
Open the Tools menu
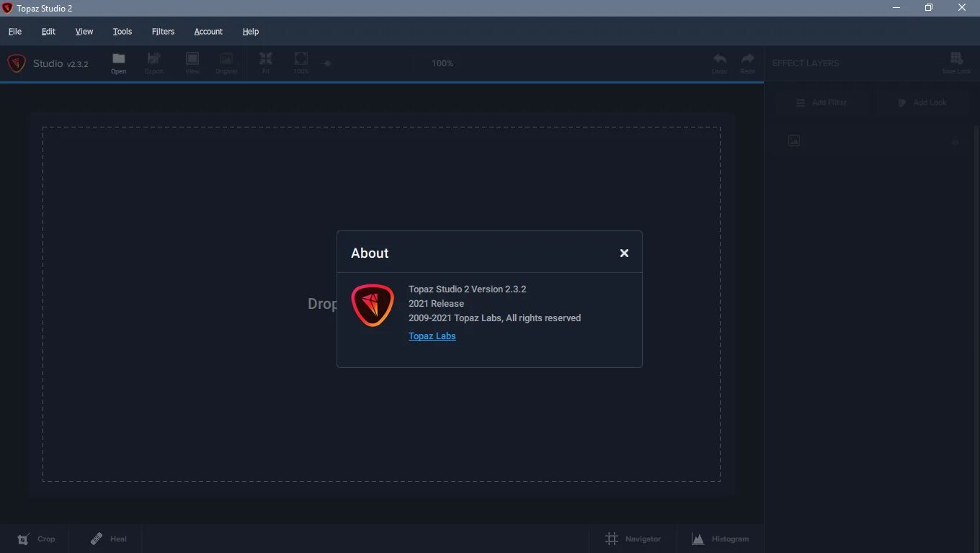tap(122, 32)
